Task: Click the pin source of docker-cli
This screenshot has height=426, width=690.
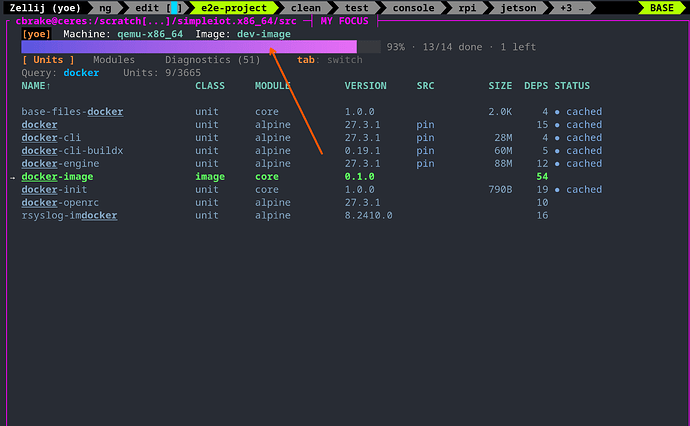Action: coord(425,138)
